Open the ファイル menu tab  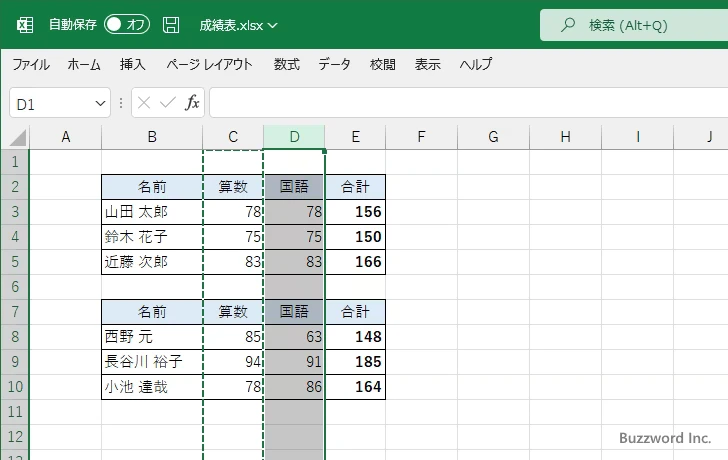click(x=31, y=64)
